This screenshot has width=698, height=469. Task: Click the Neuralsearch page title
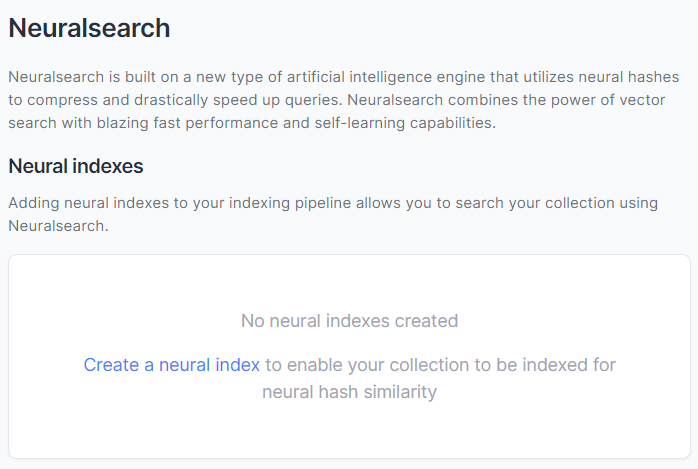click(x=89, y=28)
